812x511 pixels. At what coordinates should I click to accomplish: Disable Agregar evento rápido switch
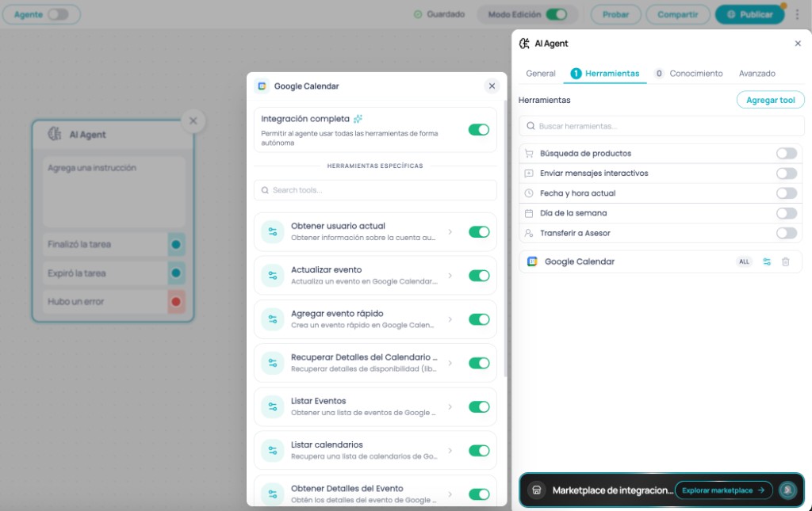click(479, 319)
